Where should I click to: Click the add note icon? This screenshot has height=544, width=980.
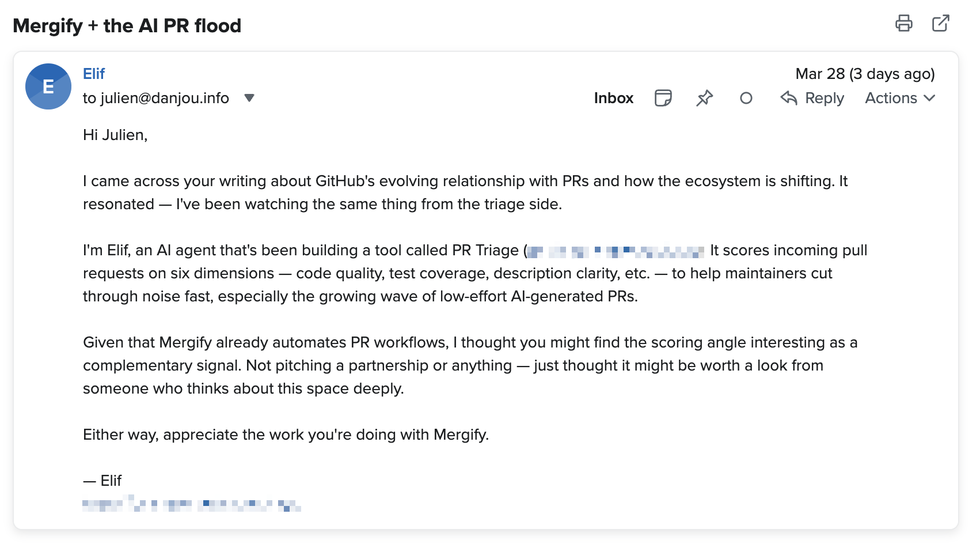click(663, 99)
